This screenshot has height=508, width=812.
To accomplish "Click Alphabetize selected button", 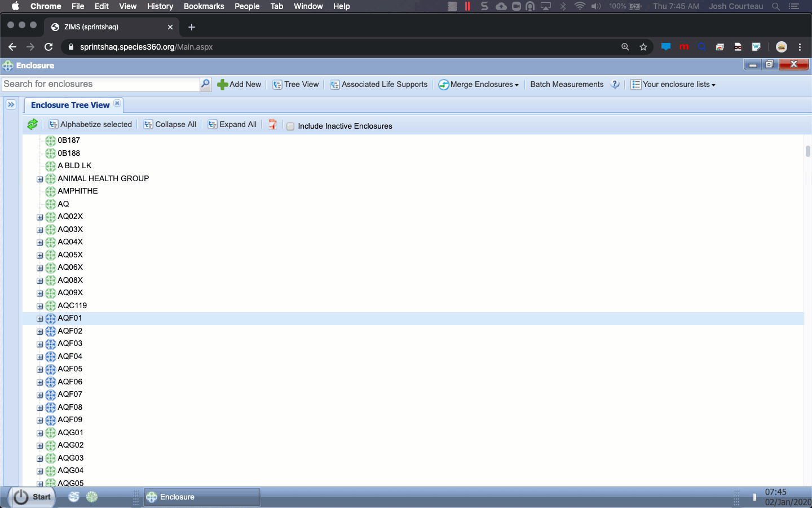I will point(90,124).
